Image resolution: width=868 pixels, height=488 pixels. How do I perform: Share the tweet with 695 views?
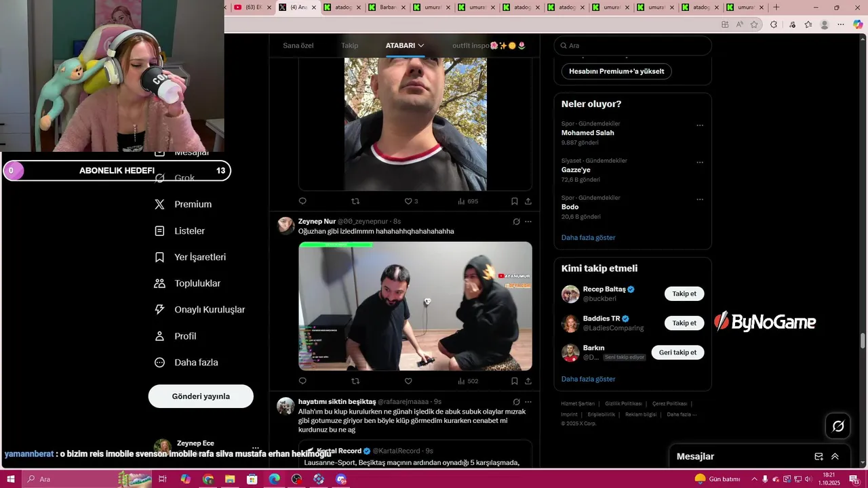tap(528, 201)
